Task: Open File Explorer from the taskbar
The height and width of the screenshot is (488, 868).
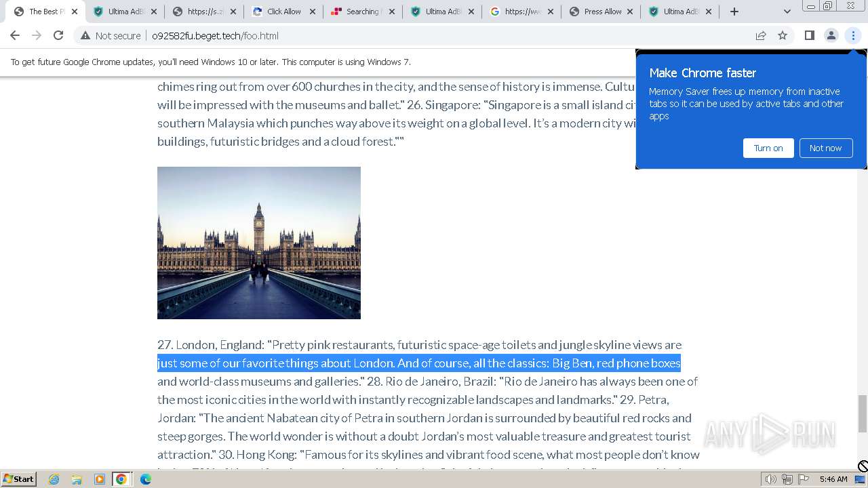Action: (x=77, y=479)
